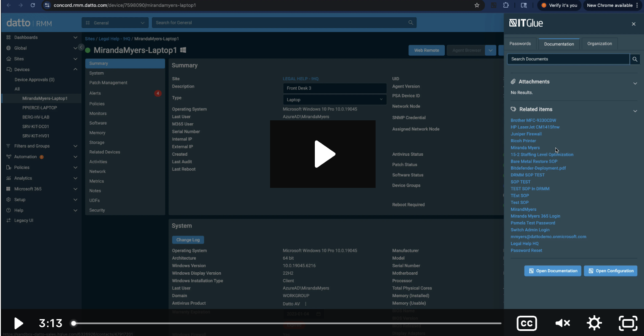
Task: Bookmark this page with the star icon
Action: click(x=477, y=5)
